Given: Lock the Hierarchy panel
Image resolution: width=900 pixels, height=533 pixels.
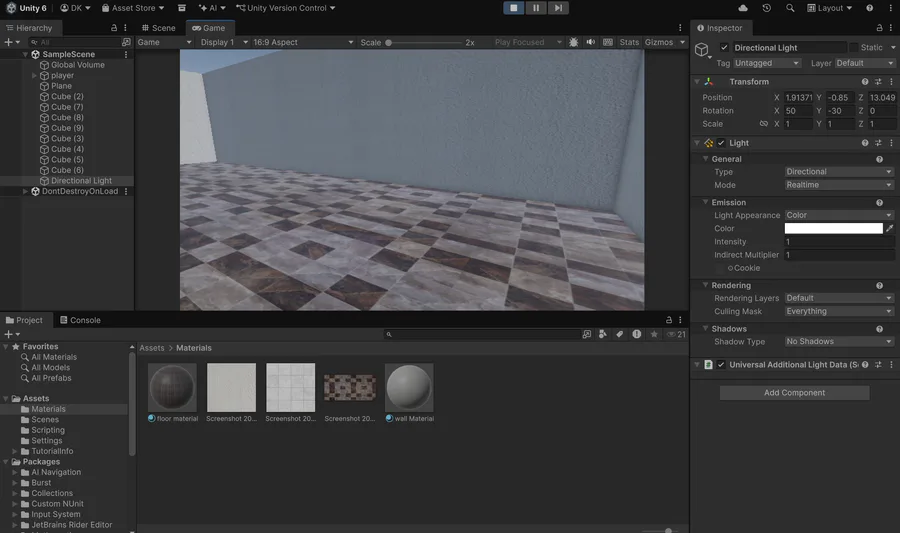Looking at the screenshot, I should coord(114,28).
